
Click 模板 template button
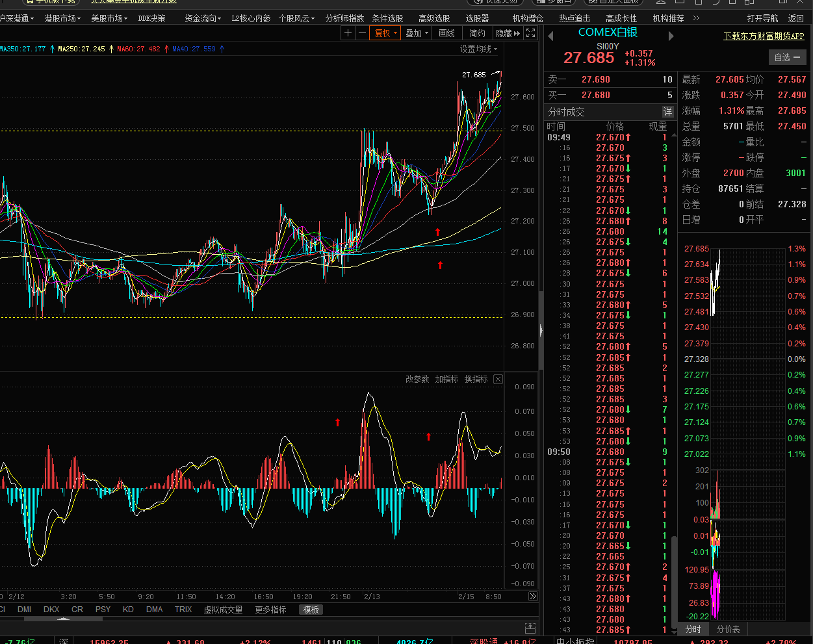point(311,610)
